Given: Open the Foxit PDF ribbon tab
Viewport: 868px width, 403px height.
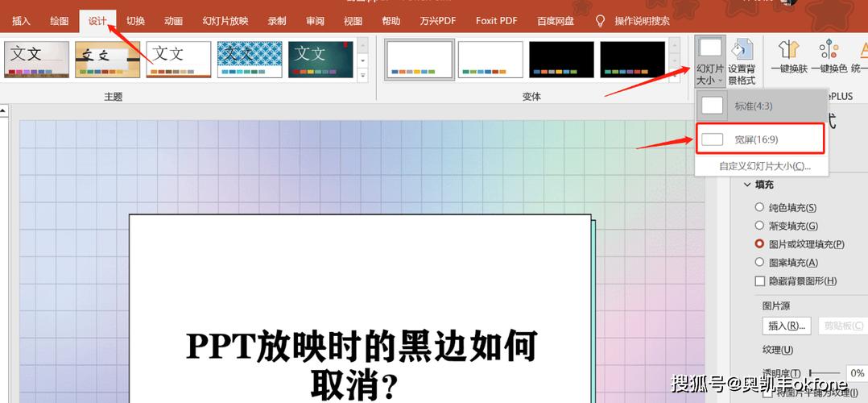Looking at the screenshot, I should 497,21.
